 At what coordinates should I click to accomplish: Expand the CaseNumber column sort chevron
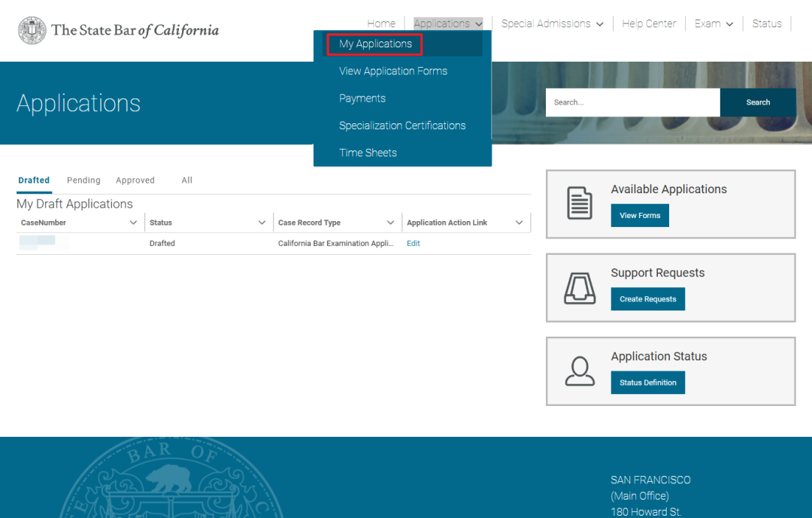tap(133, 223)
